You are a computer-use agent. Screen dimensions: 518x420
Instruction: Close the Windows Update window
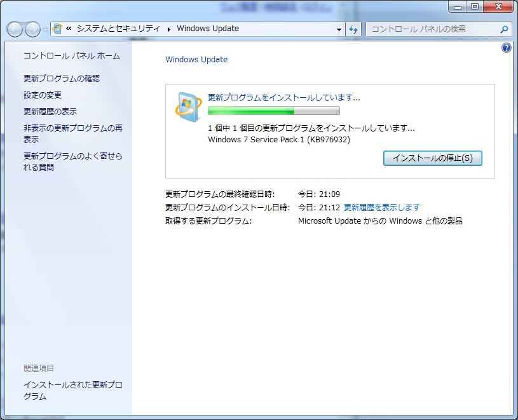pos(498,6)
